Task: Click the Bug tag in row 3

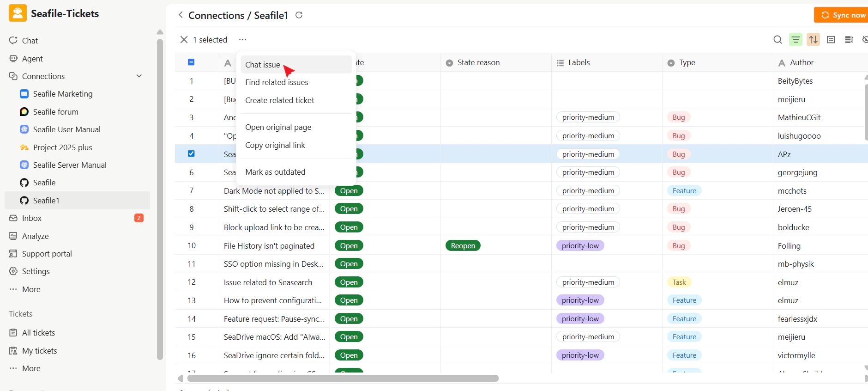Action: (679, 117)
